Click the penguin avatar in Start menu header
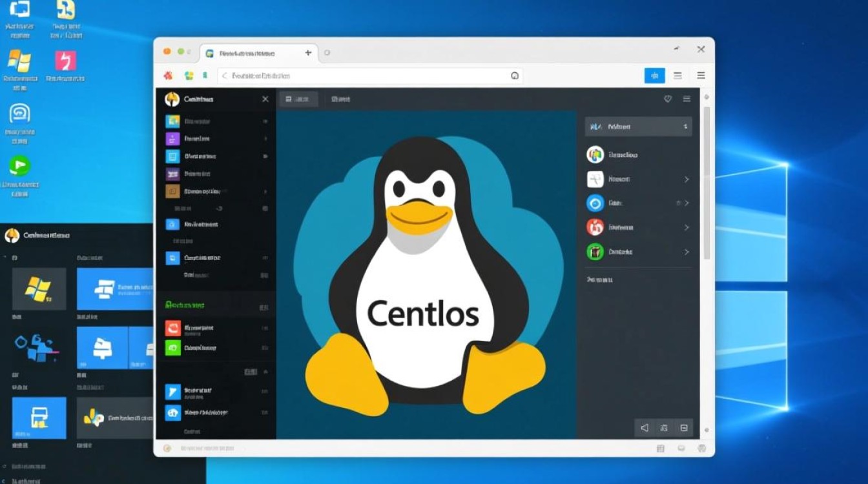This screenshot has height=484, width=868. [12, 236]
